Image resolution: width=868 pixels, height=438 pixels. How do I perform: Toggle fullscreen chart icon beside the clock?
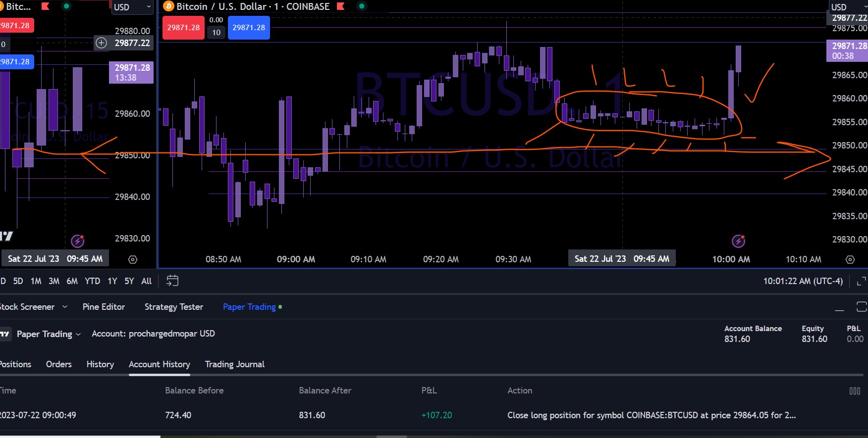862,281
